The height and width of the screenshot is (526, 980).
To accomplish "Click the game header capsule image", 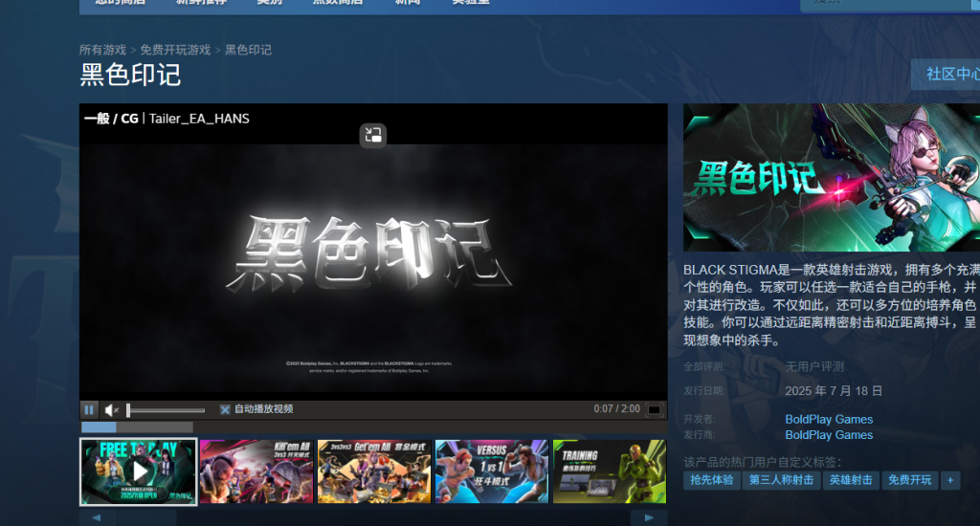I will coord(832,178).
